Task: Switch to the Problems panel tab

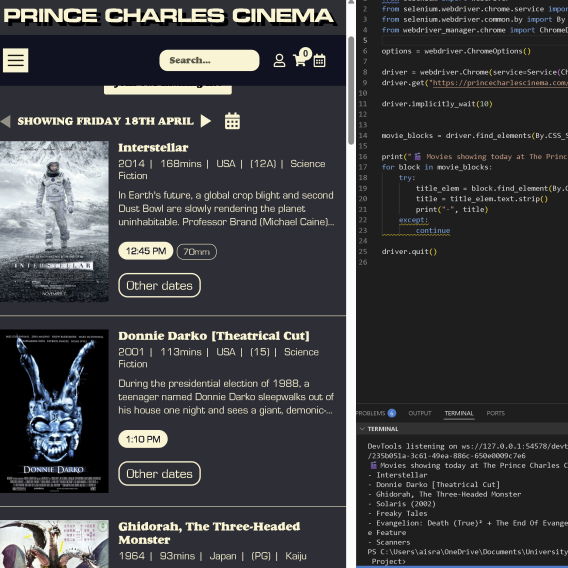Action: [x=370, y=413]
